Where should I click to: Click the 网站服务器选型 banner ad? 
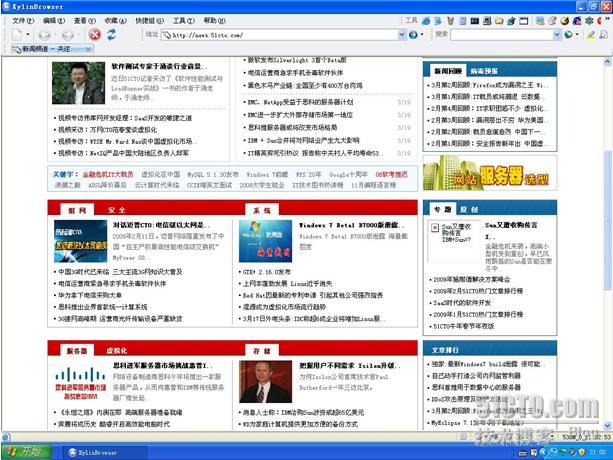point(490,173)
